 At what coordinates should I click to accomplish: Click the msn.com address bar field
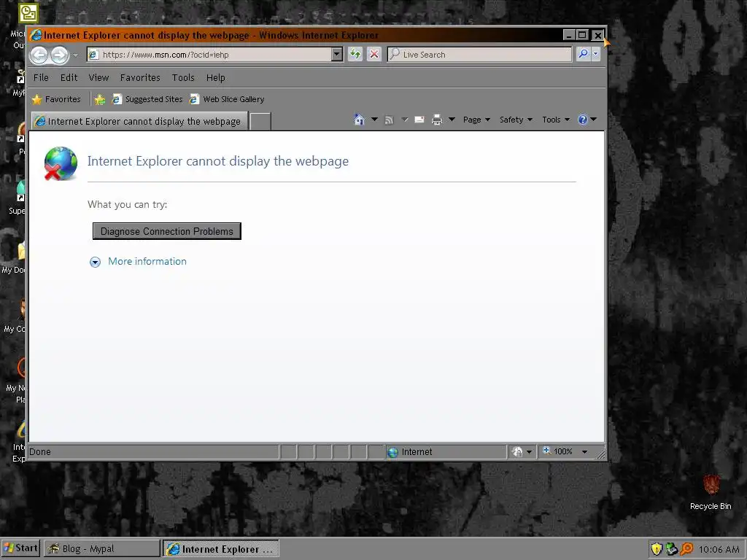tap(209, 54)
